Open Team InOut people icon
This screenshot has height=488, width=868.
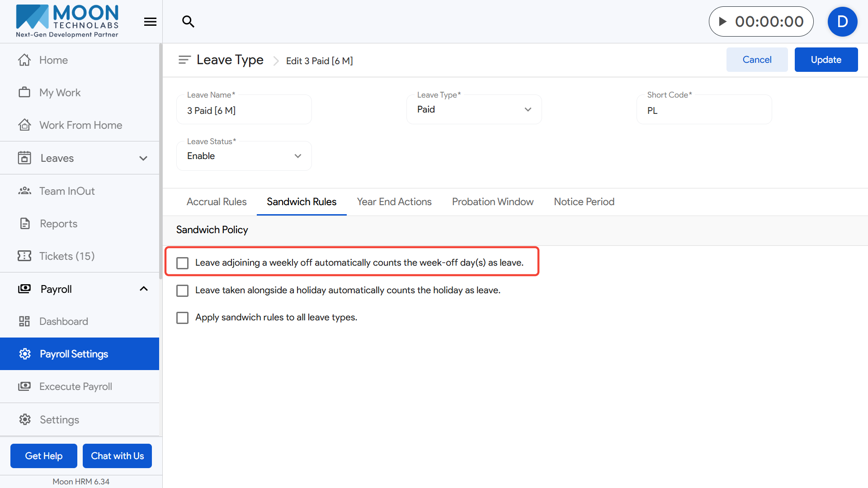pos(24,191)
